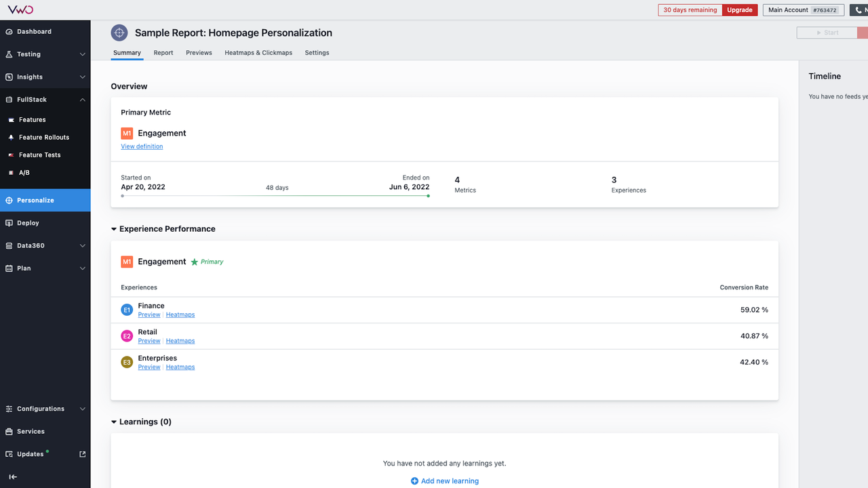Click the Personalize target icon in header
The height and width of the screenshot is (488, 868).
[119, 33]
